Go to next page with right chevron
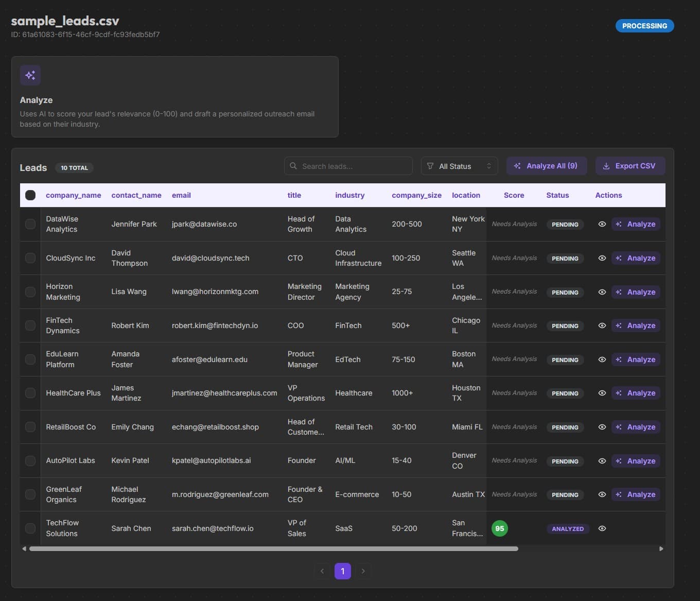Image resolution: width=700 pixels, height=601 pixels. coord(363,571)
